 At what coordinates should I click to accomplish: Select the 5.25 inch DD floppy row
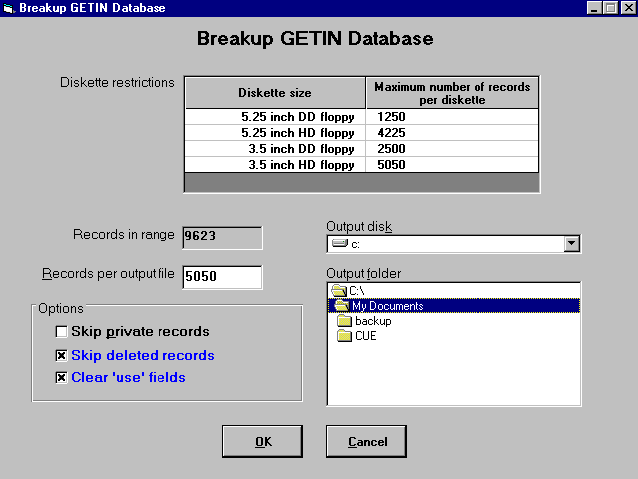coord(361,117)
